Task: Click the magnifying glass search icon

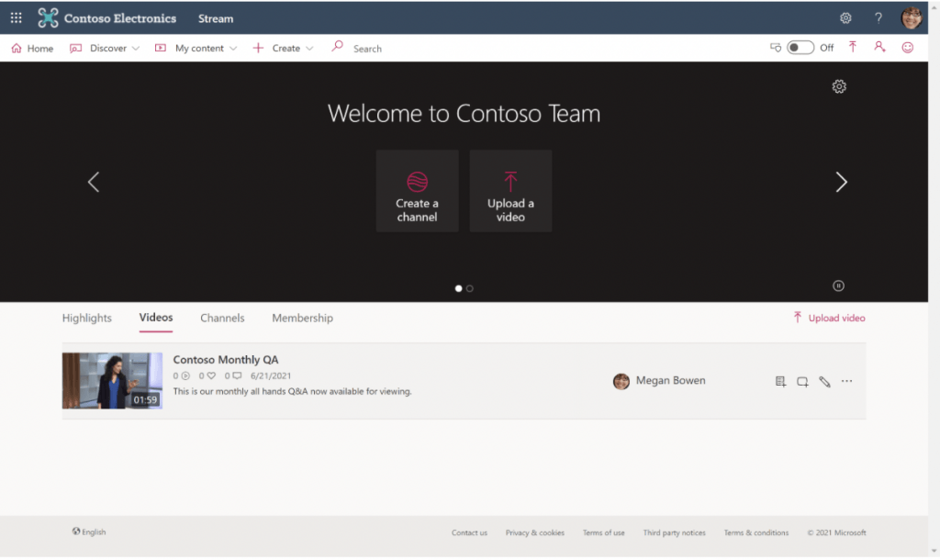Action: (x=338, y=46)
